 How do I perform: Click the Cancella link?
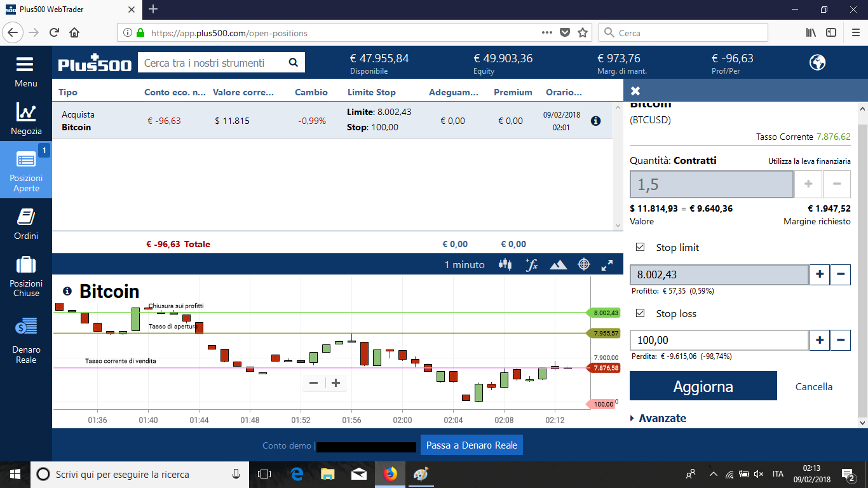pos(814,386)
